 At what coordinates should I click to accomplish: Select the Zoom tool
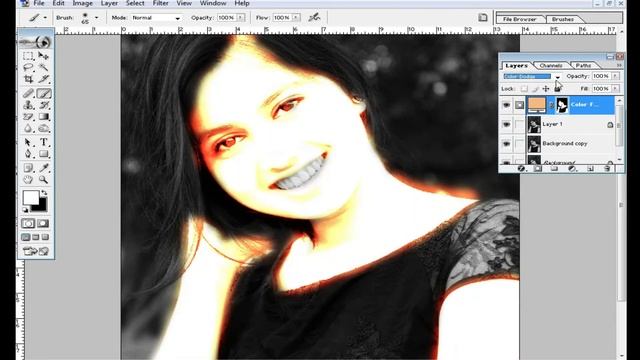pyautogui.click(x=43, y=180)
